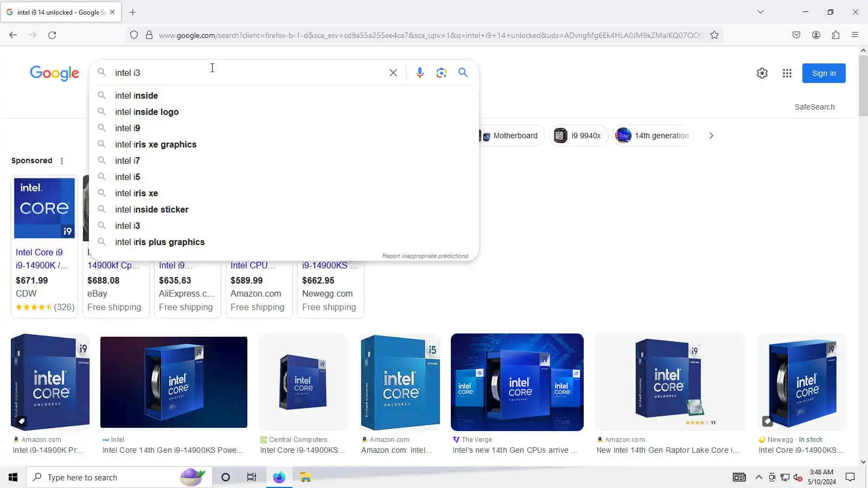Open Google quick settings gear
Screen dimensions: 868x488
tap(762, 73)
